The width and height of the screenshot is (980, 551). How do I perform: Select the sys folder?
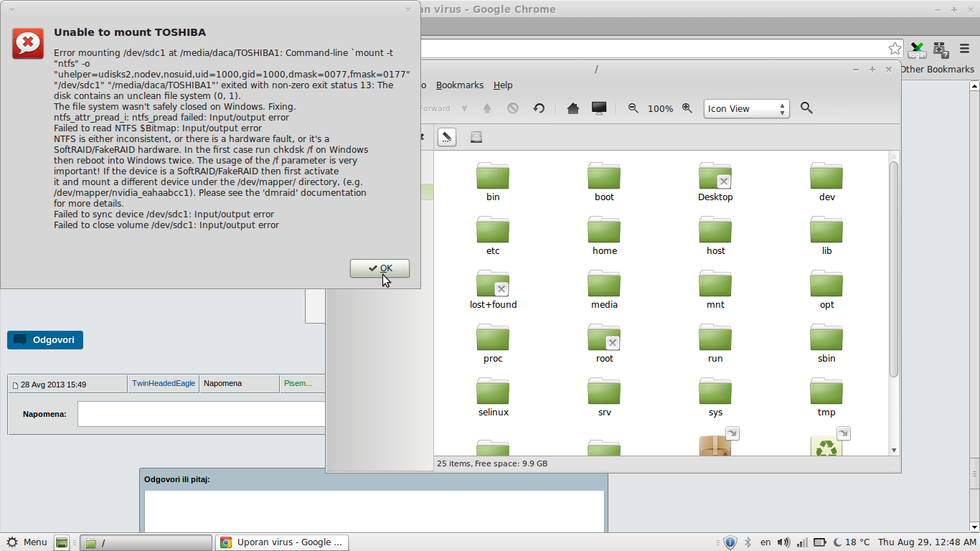[x=715, y=397]
